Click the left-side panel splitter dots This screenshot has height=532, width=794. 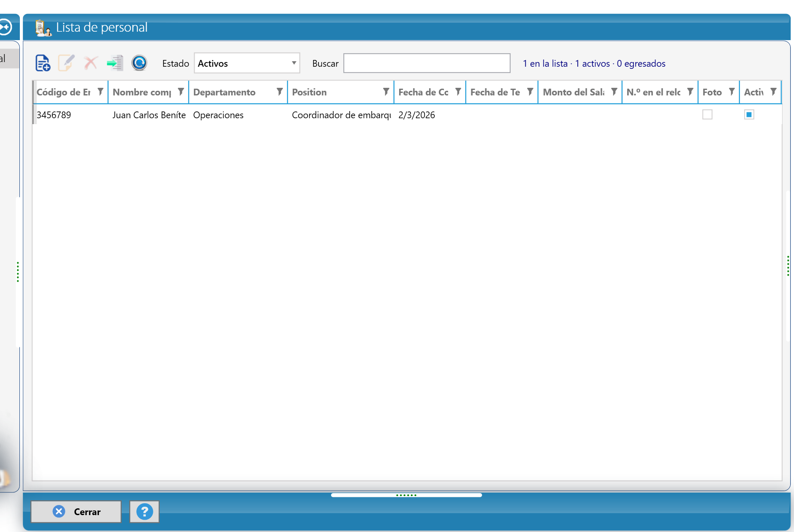coord(18,272)
